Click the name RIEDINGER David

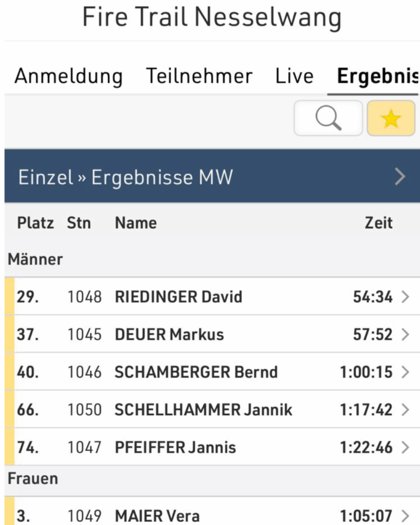pos(178,297)
